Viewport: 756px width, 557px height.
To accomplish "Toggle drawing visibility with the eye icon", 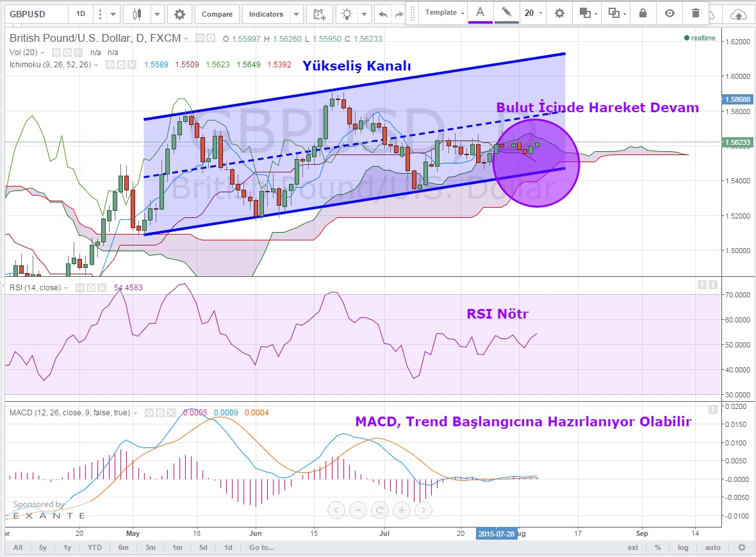I will pos(670,13).
